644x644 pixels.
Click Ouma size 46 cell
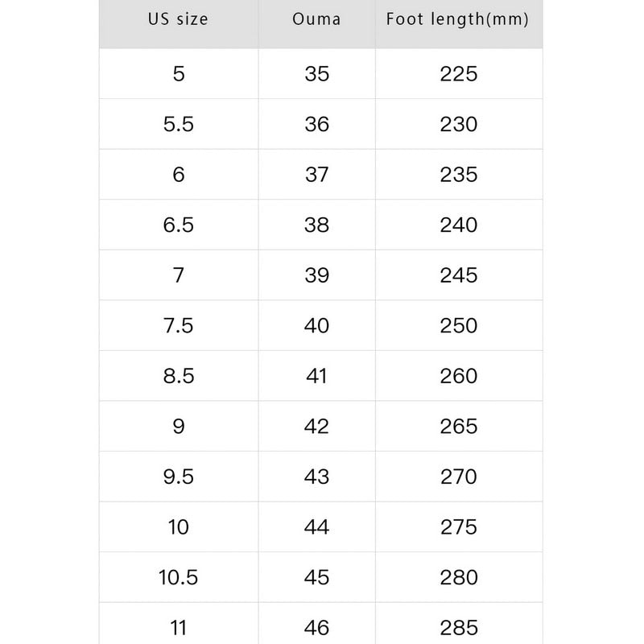(316, 626)
